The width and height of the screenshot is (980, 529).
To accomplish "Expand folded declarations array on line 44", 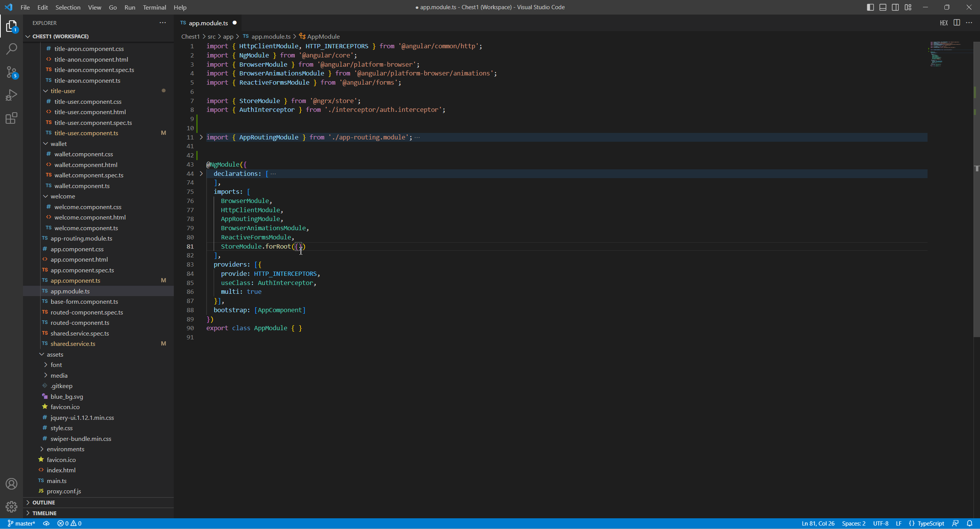I will click(x=201, y=174).
